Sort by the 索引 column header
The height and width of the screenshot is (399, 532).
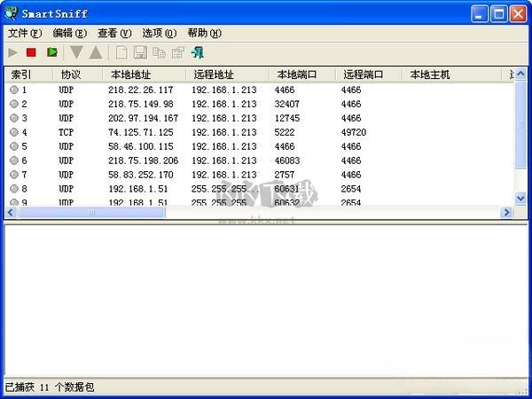point(29,74)
